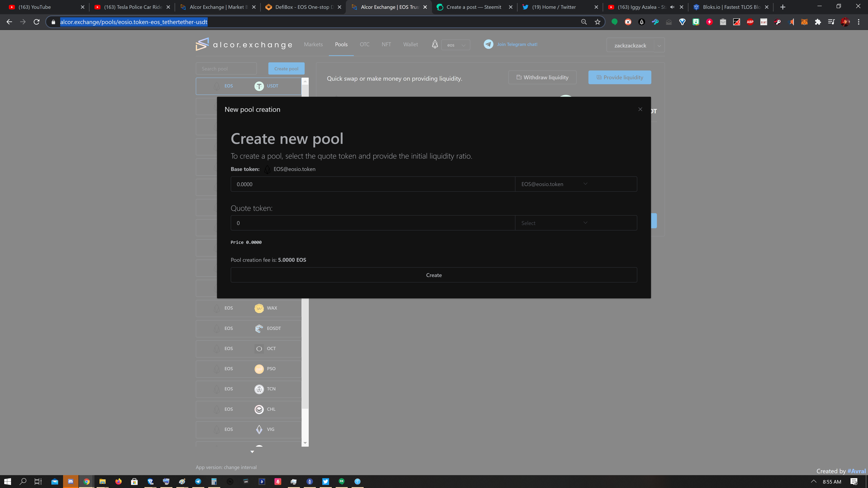Open the EOS wallet extension icon
Image resolution: width=868 pixels, height=488 pixels.
click(642, 22)
